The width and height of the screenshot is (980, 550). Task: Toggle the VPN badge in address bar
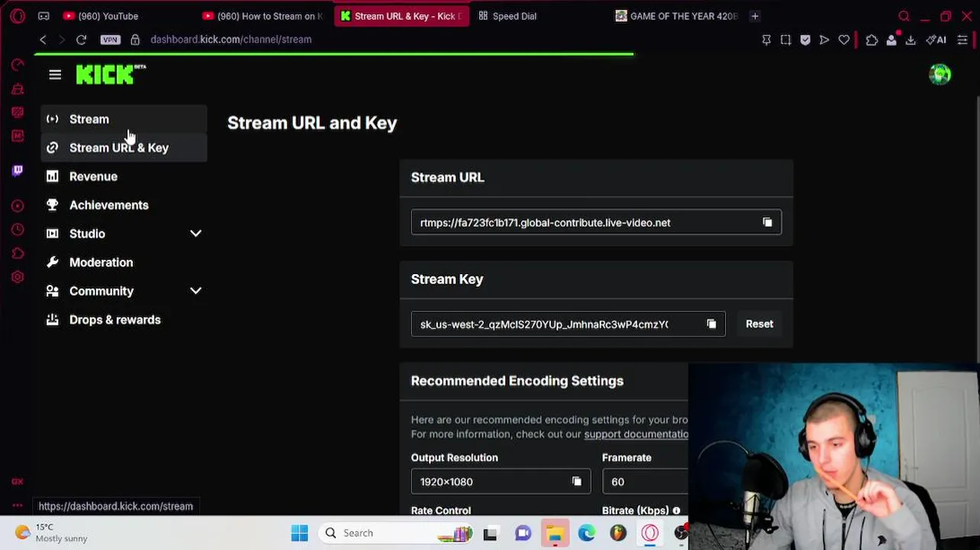pyautogui.click(x=110, y=40)
